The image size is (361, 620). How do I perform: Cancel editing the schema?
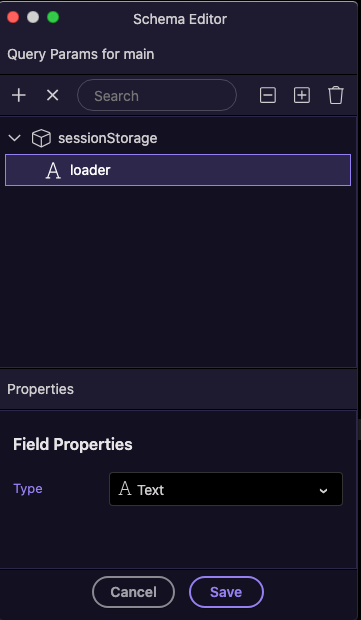pos(133,592)
